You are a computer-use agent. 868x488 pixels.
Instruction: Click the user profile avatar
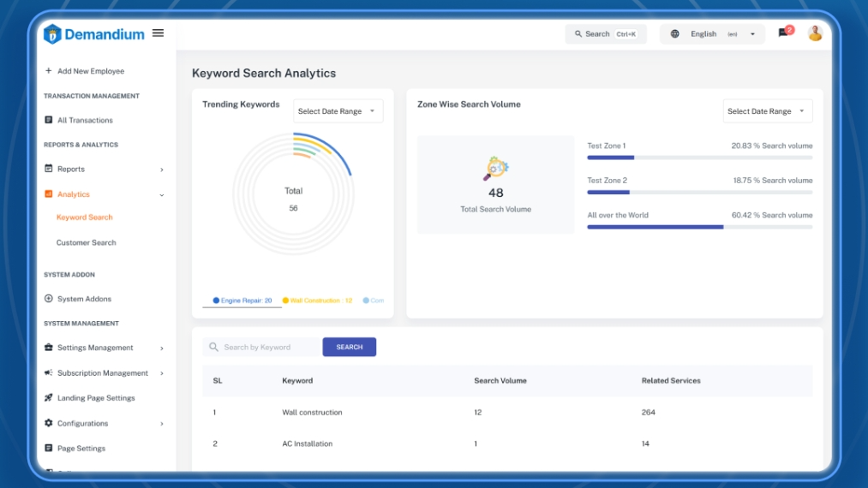click(x=815, y=33)
